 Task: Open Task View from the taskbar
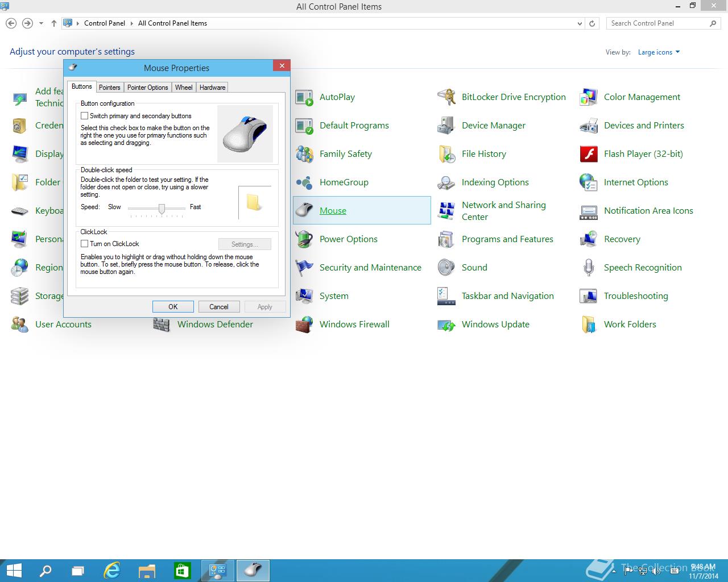(78, 571)
